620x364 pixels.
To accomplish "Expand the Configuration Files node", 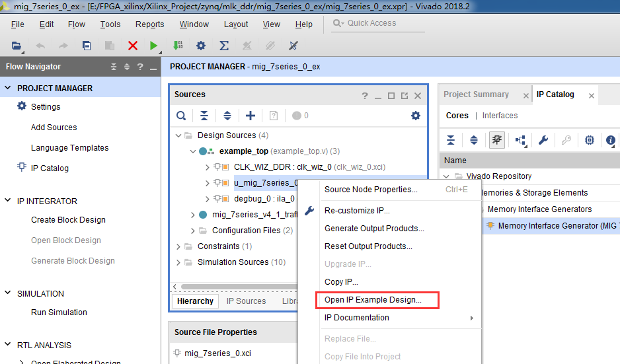I will coord(193,231).
